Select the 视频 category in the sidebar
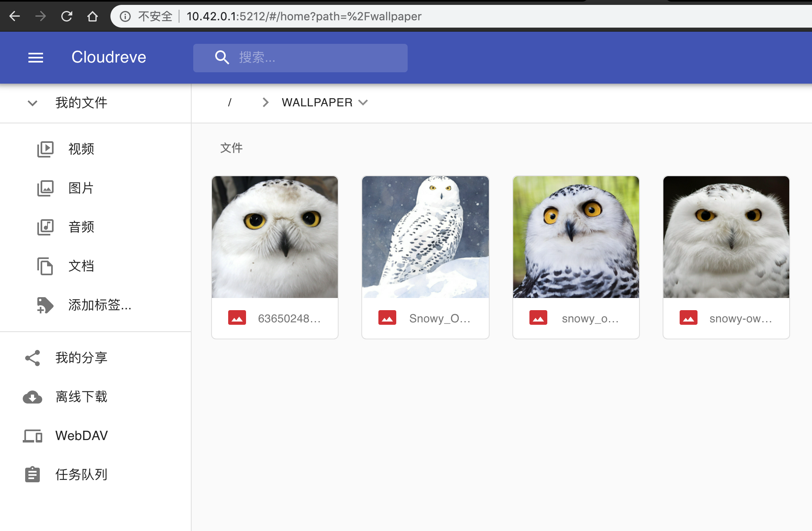 click(81, 149)
